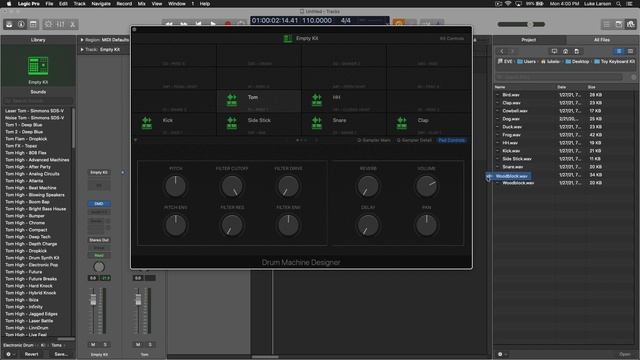Mute the Tom channel strip

click(x=138, y=344)
